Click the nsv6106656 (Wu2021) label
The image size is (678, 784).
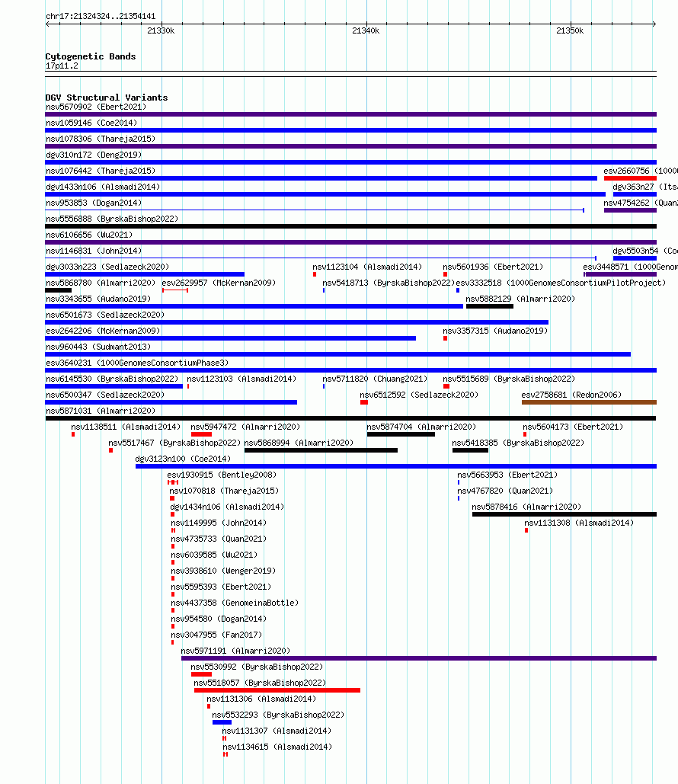[89, 235]
